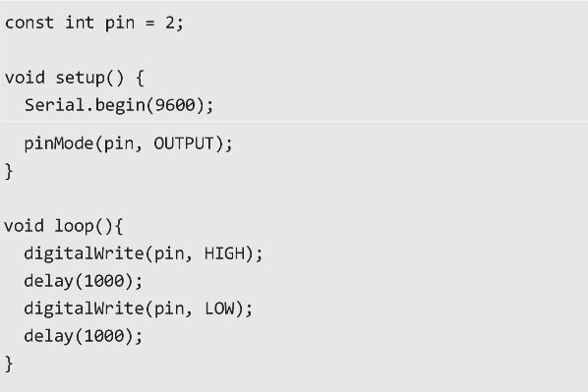
Task: Click the 'pinMode' function call
Action: point(59,143)
